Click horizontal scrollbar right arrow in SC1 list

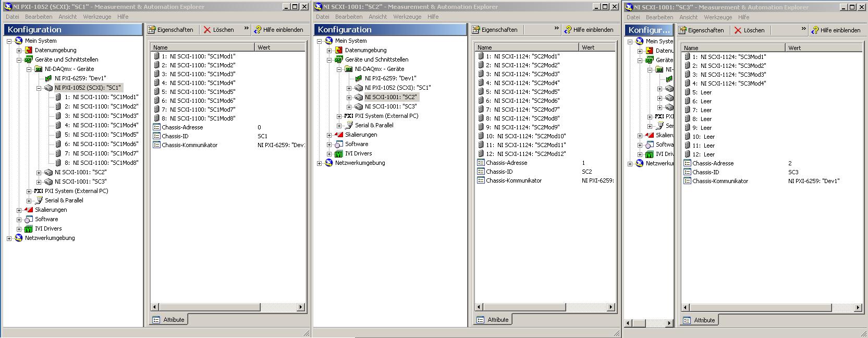point(301,307)
